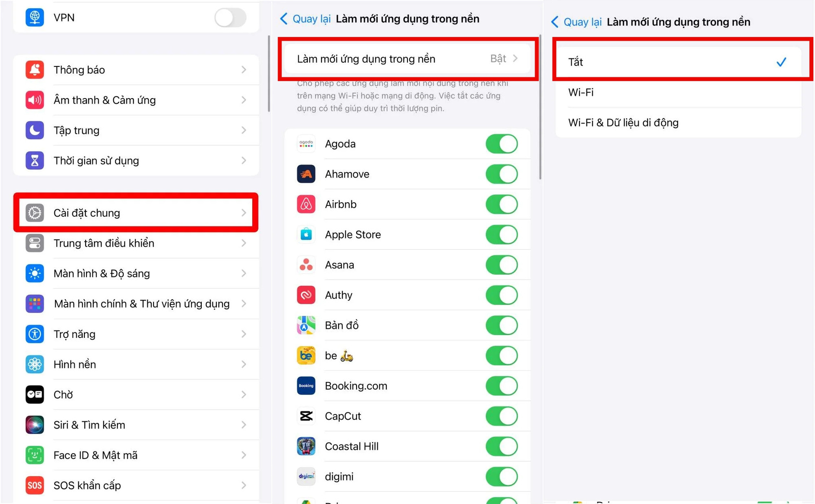Viewport: 815px width, 504px height.
Task: Expand Làm mới ứng dụng trong nền Bật chevron
Action: tap(515, 59)
